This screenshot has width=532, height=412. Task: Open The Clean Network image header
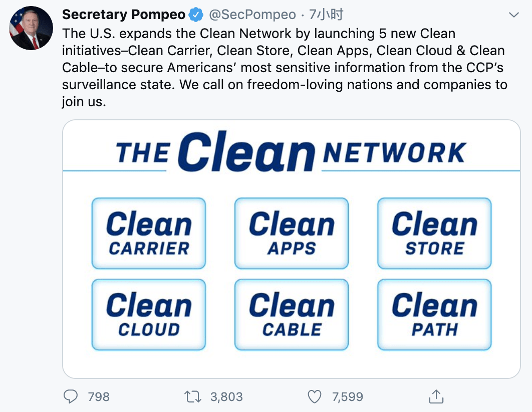291,152
